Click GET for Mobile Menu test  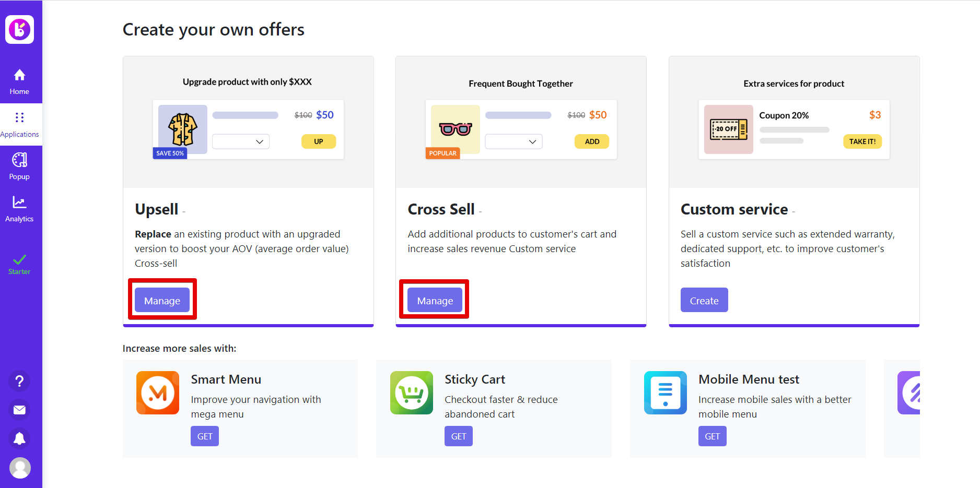tap(712, 436)
